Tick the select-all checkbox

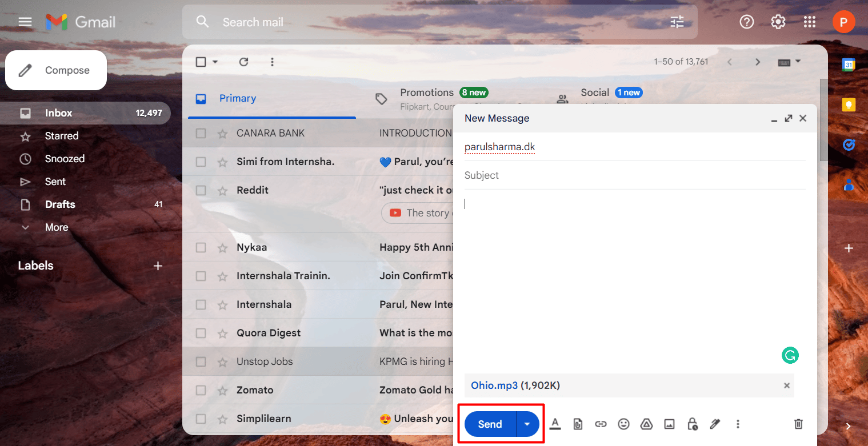(x=201, y=62)
